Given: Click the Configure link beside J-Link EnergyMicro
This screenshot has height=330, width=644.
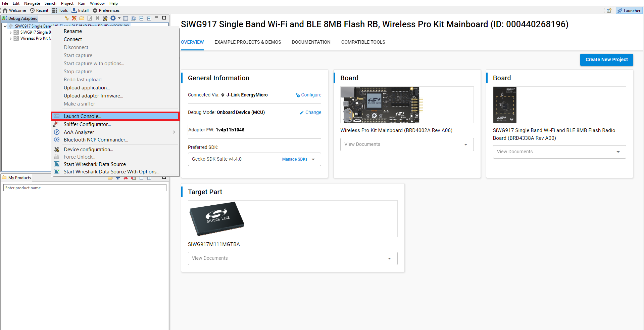Looking at the screenshot, I should coord(308,95).
